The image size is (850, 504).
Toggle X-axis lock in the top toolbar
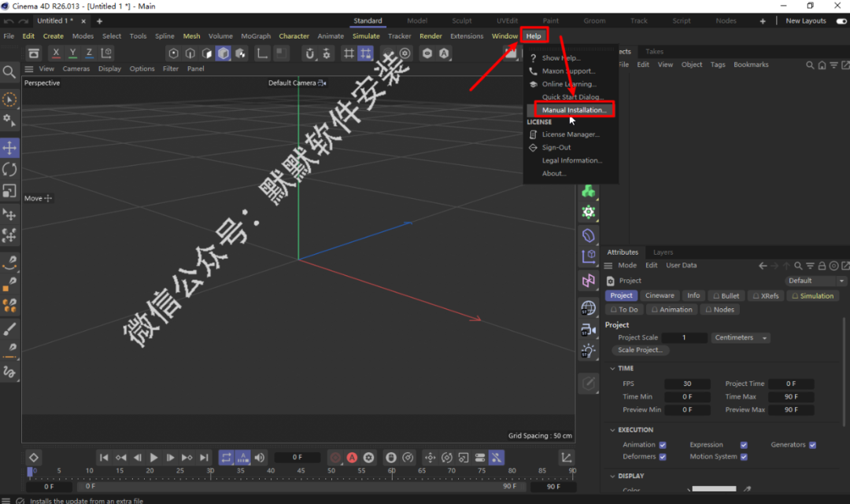pos(55,53)
